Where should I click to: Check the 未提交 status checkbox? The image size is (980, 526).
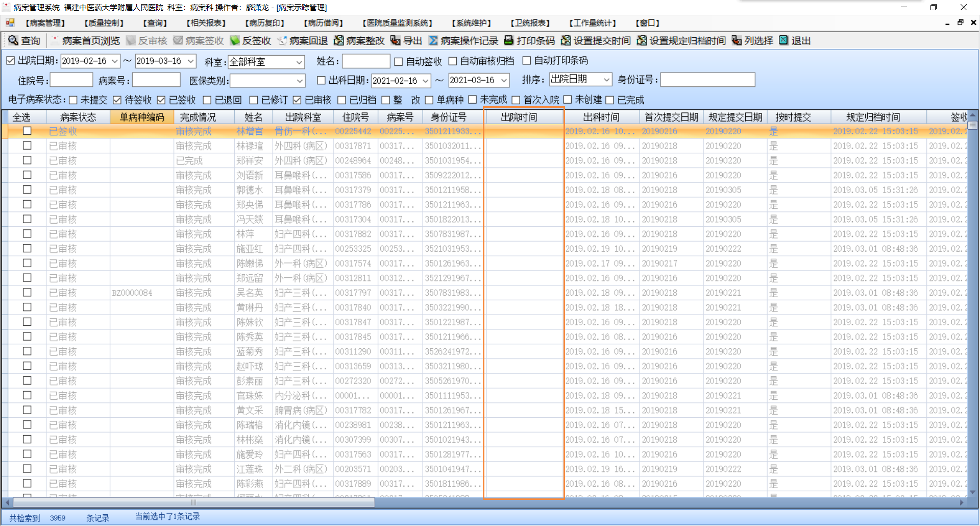[73, 100]
